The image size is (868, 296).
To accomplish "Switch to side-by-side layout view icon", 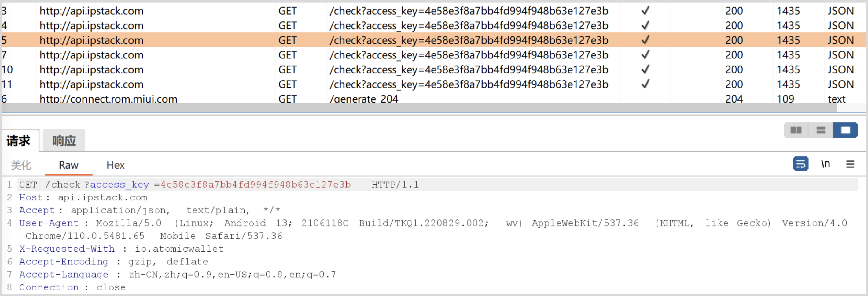I will [x=796, y=130].
